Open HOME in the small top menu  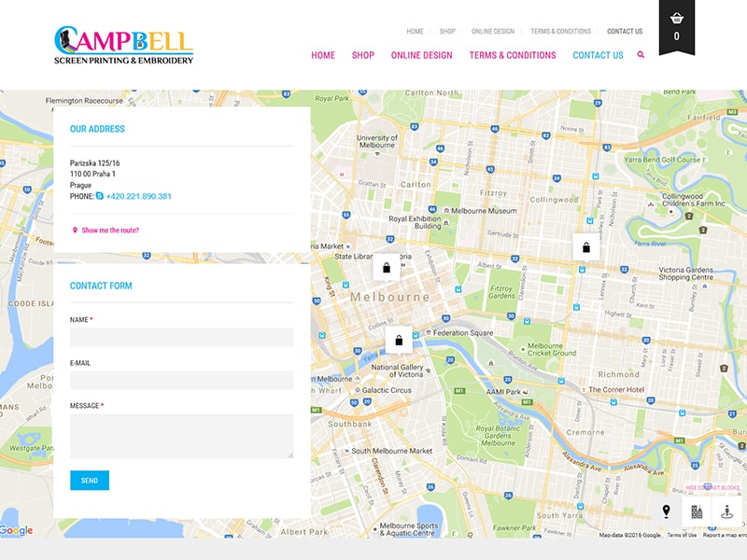point(415,32)
